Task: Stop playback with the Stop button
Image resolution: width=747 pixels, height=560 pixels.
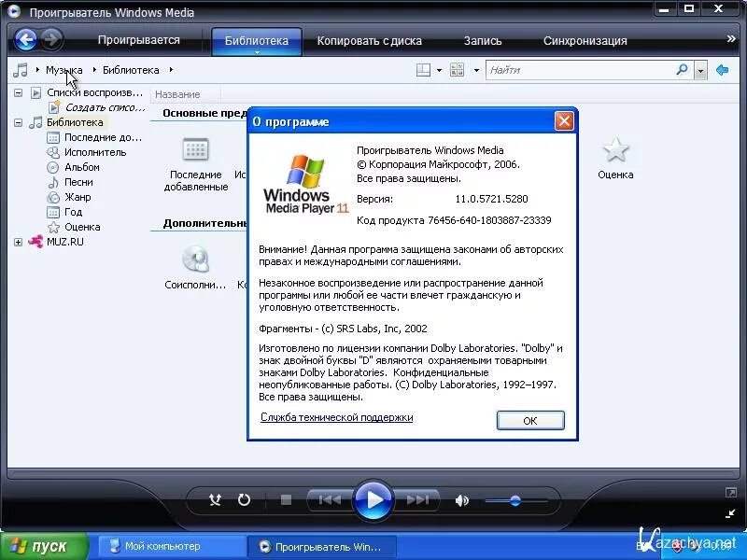Action: tap(286, 499)
